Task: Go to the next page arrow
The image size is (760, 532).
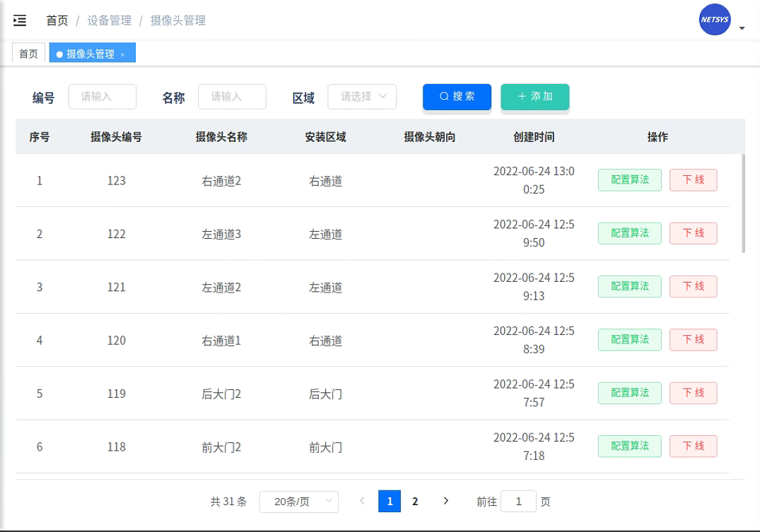Action: click(x=445, y=501)
